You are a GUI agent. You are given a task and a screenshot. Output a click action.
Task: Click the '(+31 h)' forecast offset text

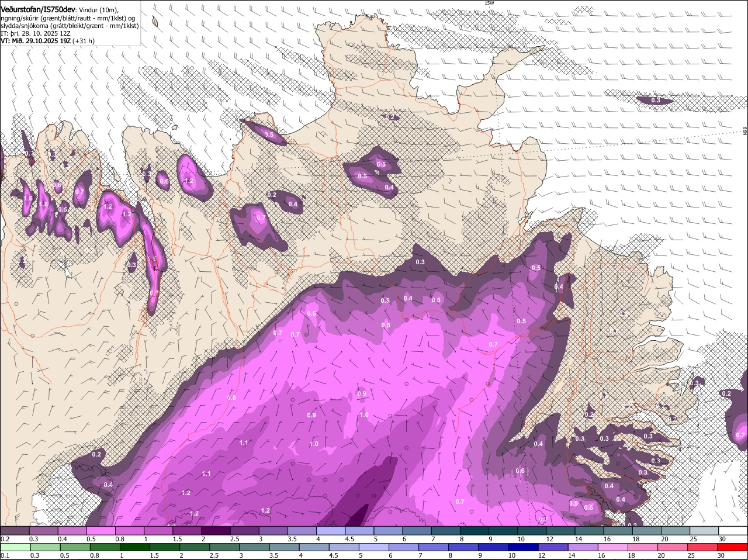84,41
